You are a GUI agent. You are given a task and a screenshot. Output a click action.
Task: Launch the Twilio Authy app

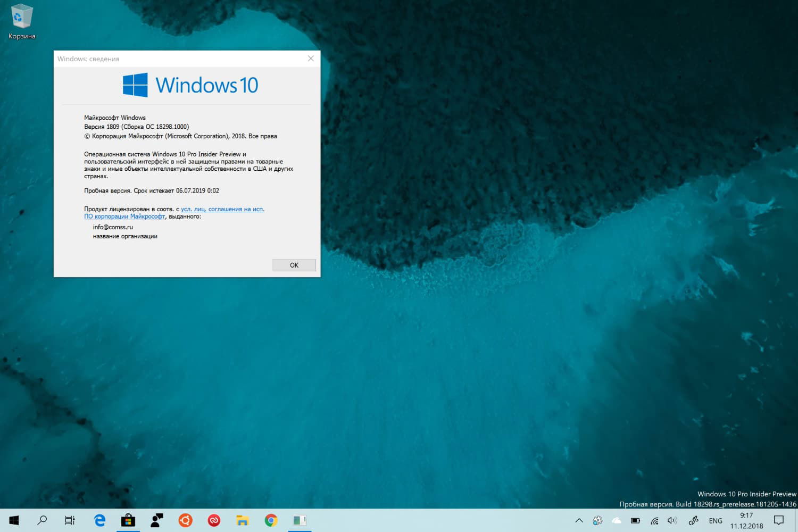pyautogui.click(x=214, y=520)
